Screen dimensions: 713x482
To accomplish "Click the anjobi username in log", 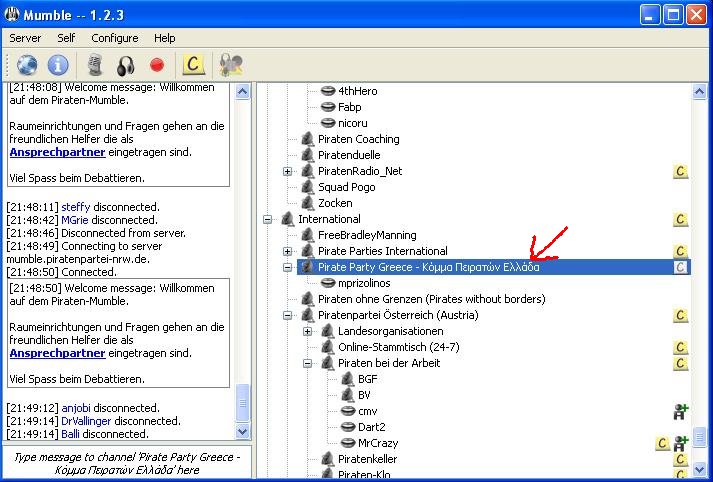I will coord(76,408).
